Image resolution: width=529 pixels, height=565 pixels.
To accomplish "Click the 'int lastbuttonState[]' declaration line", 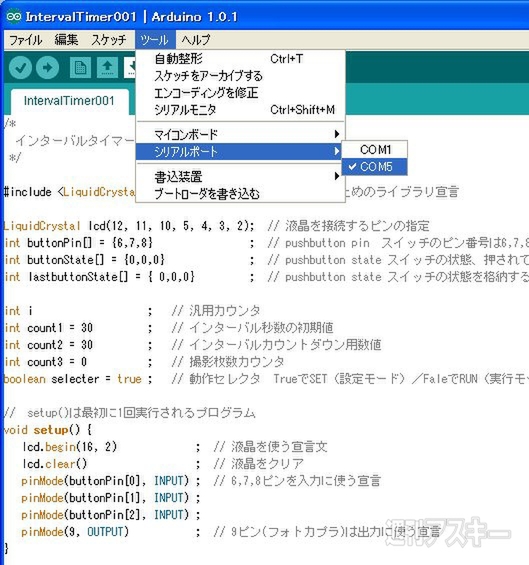I will [x=99, y=277].
